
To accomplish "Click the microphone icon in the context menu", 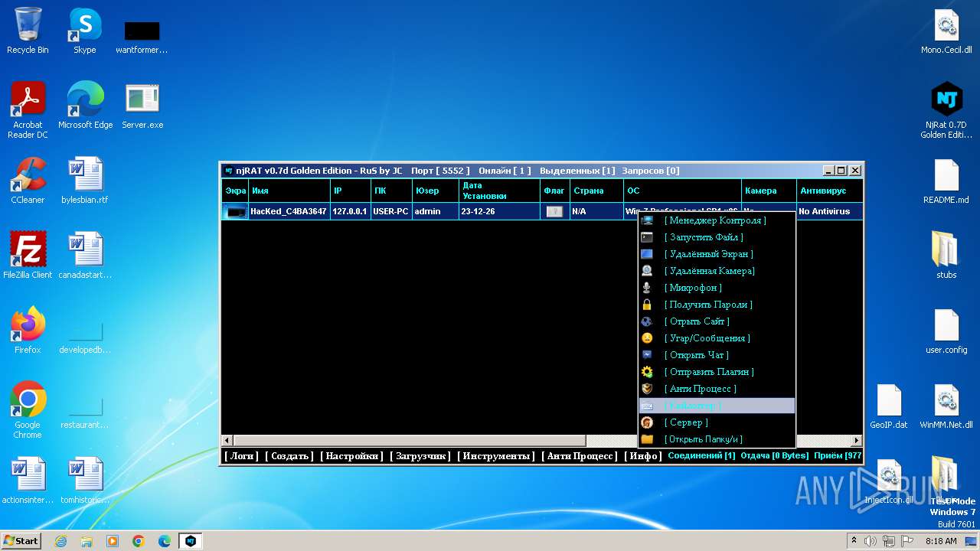I will (647, 288).
